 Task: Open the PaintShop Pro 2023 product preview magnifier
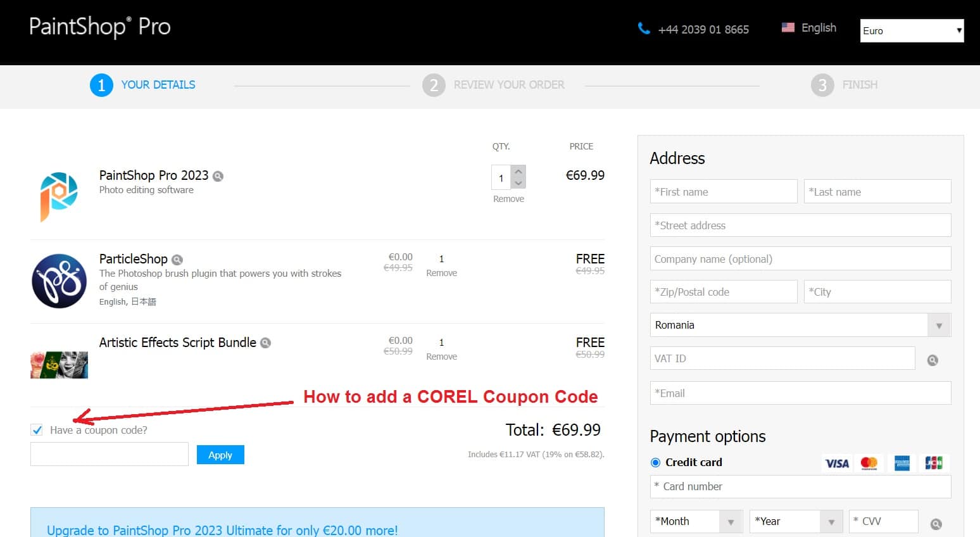(217, 176)
